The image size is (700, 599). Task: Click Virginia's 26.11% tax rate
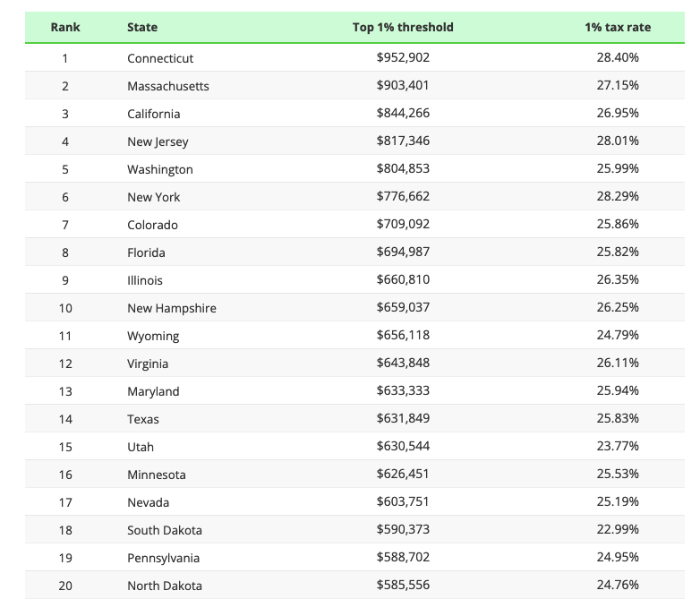tap(618, 364)
